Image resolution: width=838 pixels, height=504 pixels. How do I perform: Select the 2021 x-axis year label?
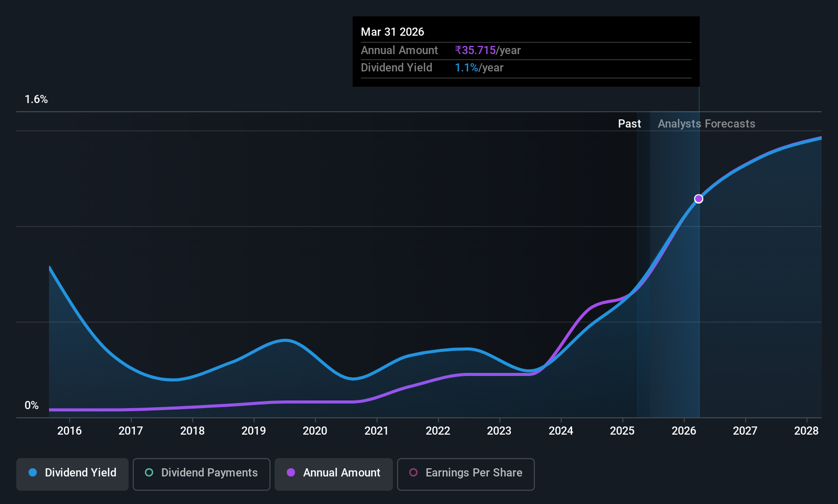[x=377, y=431]
